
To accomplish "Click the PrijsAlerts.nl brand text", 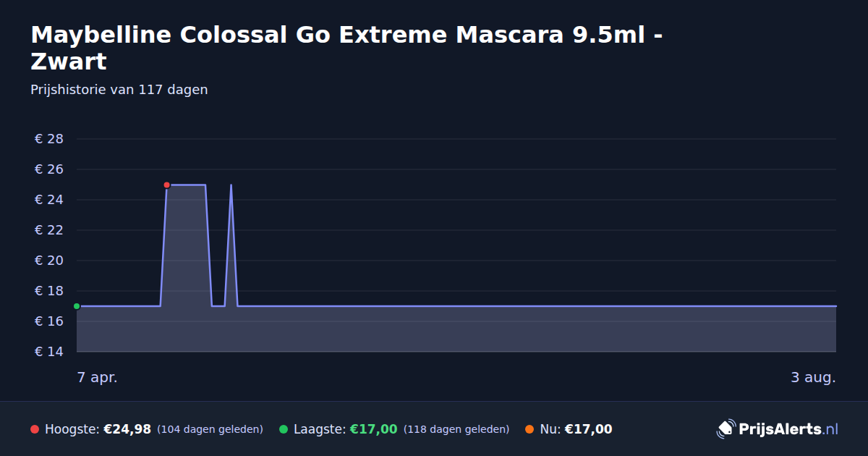I will [788, 429].
